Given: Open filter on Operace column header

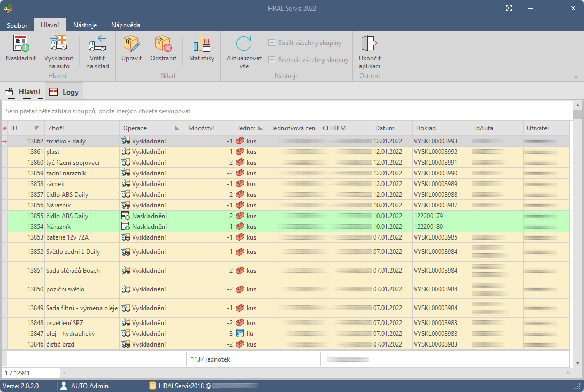Looking at the screenshot, I should click(177, 128).
